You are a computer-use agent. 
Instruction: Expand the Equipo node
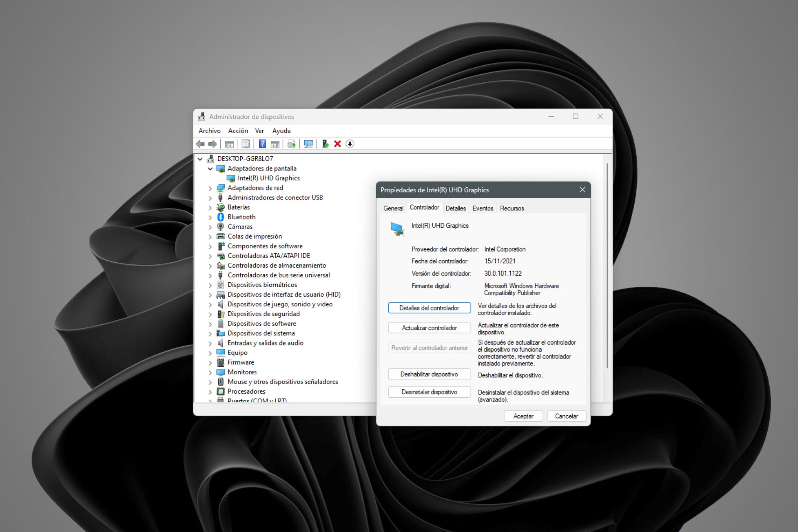210,353
